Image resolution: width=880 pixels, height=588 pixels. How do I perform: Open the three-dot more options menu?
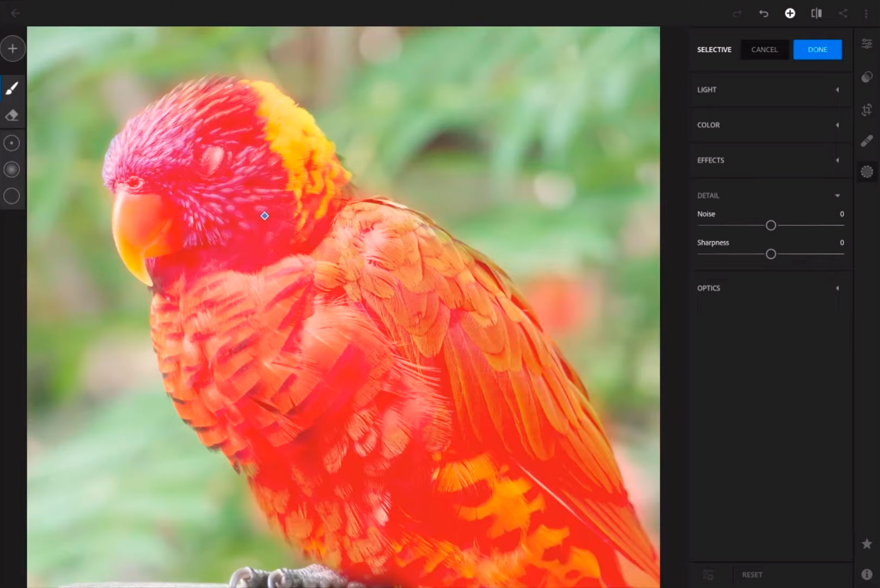866,14
